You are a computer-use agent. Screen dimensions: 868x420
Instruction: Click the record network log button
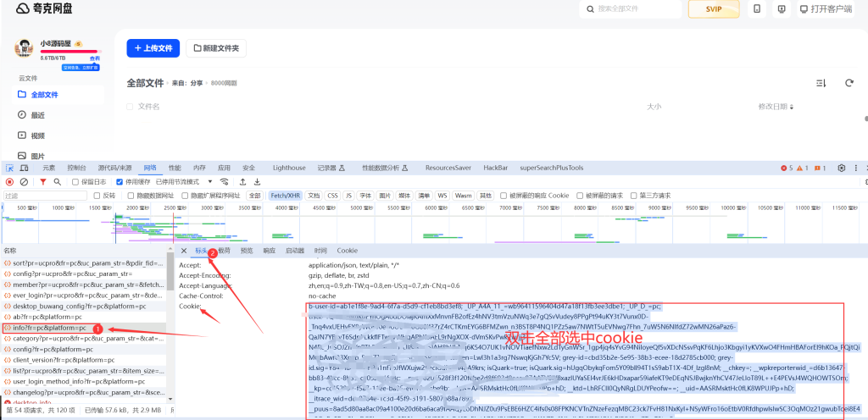[9, 181]
